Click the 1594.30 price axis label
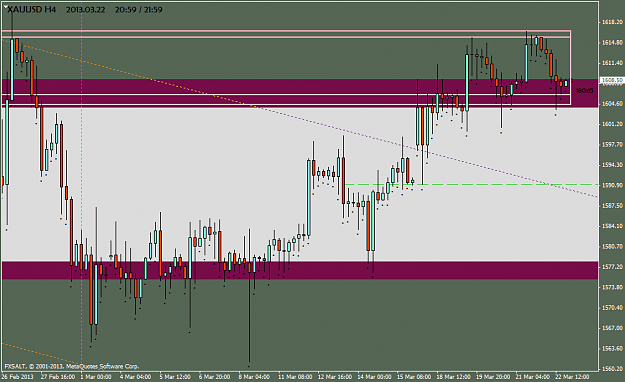The height and width of the screenshot is (382, 625). pyautogui.click(x=612, y=164)
